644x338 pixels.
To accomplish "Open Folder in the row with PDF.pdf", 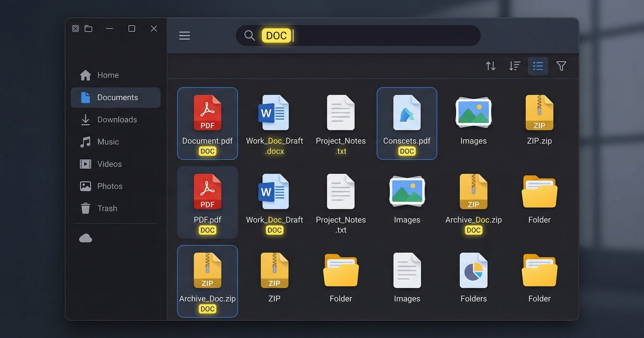I will pos(539,199).
